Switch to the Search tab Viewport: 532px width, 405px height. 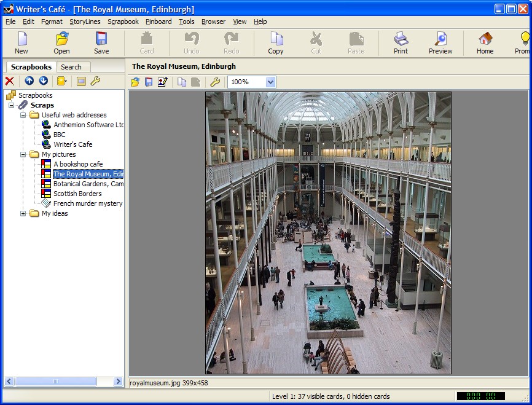click(x=72, y=66)
